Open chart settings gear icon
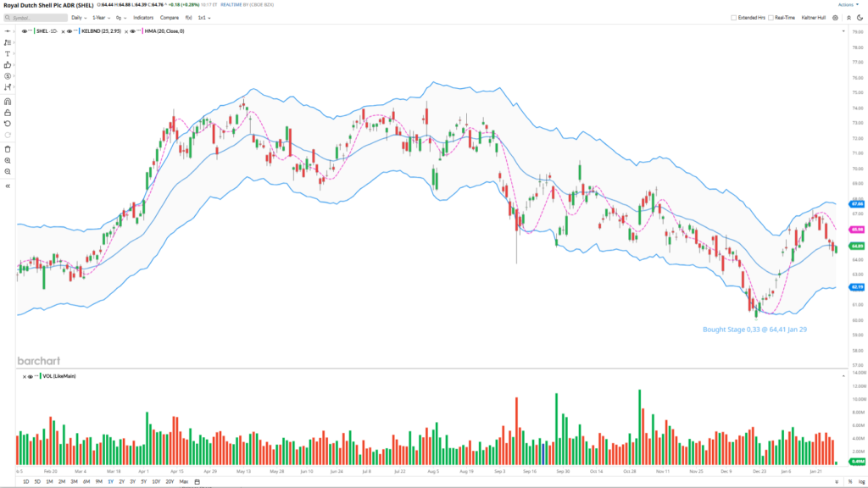Image resolution: width=868 pixels, height=488 pixels. click(x=835, y=17)
